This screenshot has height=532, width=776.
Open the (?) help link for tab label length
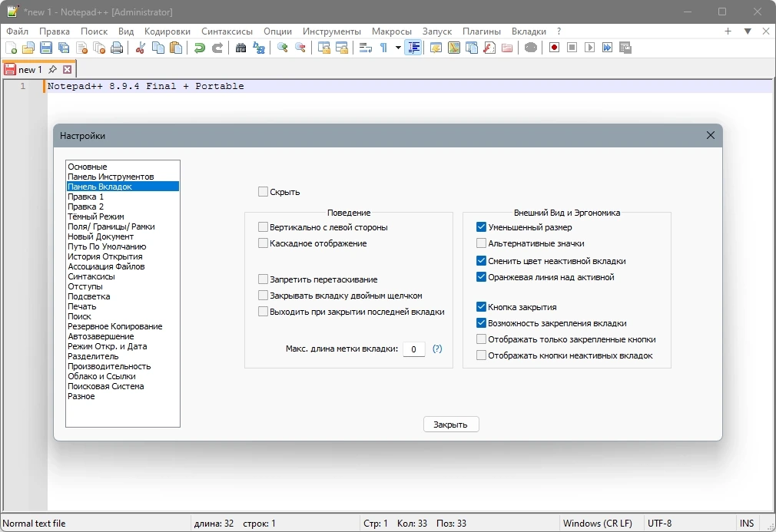coord(437,349)
